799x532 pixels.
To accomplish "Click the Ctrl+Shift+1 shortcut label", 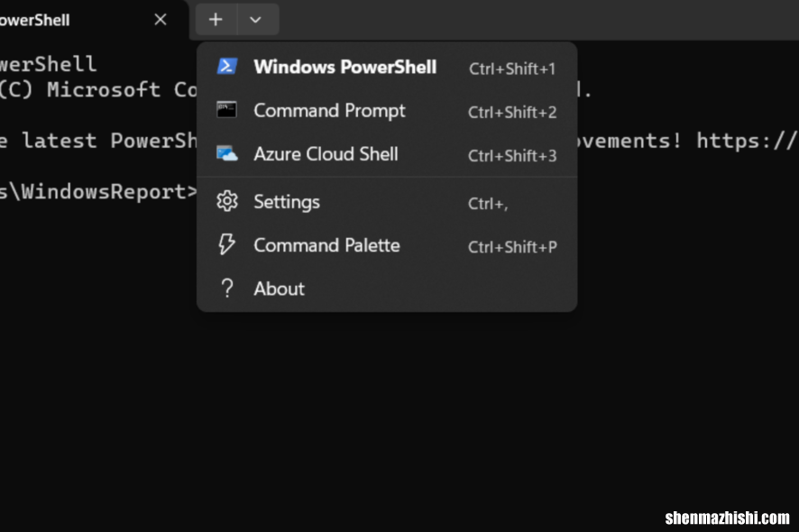I will pyautogui.click(x=512, y=69).
